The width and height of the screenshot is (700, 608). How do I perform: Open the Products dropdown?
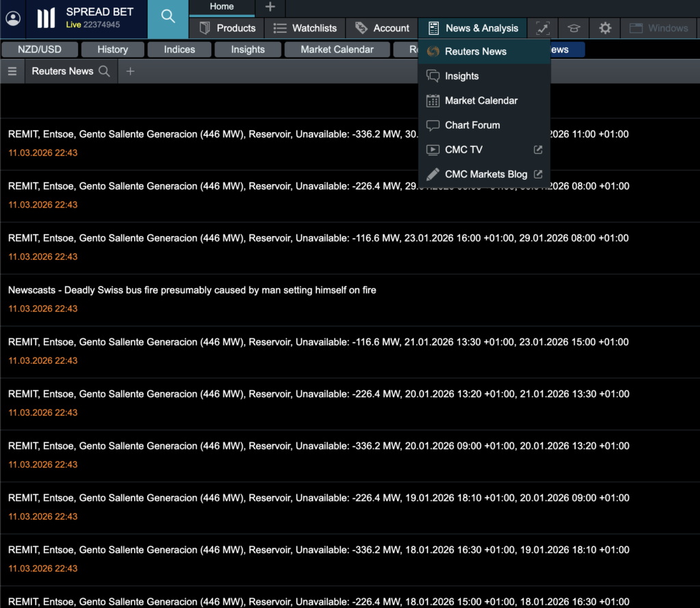tap(226, 28)
